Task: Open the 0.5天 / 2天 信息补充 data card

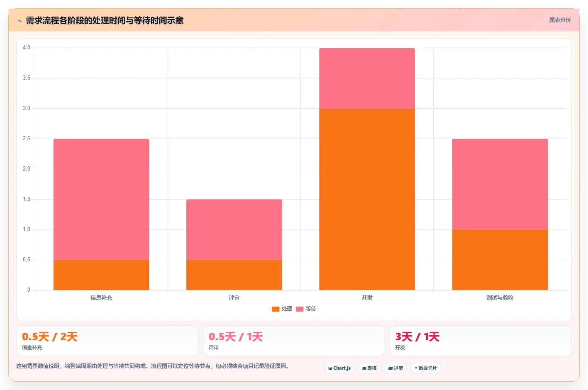Action: [107, 341]
